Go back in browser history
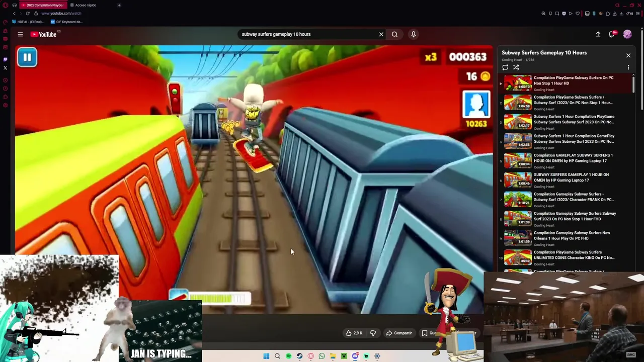Screen dimensions: 644x362 click(14, 14)
